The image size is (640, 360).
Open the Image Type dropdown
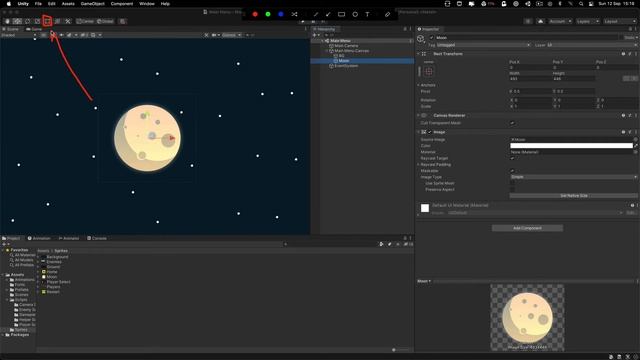pos(573,177)
